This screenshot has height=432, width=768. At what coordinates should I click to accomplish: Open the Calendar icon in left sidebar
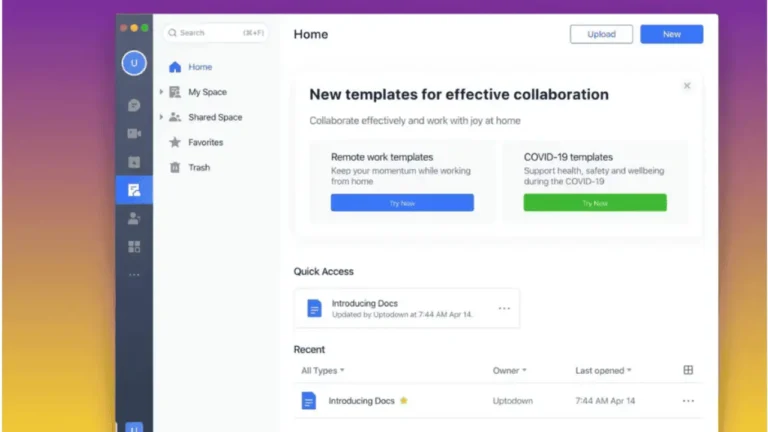(x=134, y=162)
